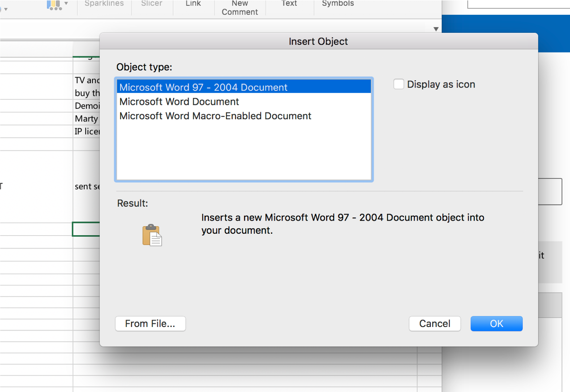570x392 pixels.
Task: Expand the chart icon dropdown arrow
Action: pos(66,3)
